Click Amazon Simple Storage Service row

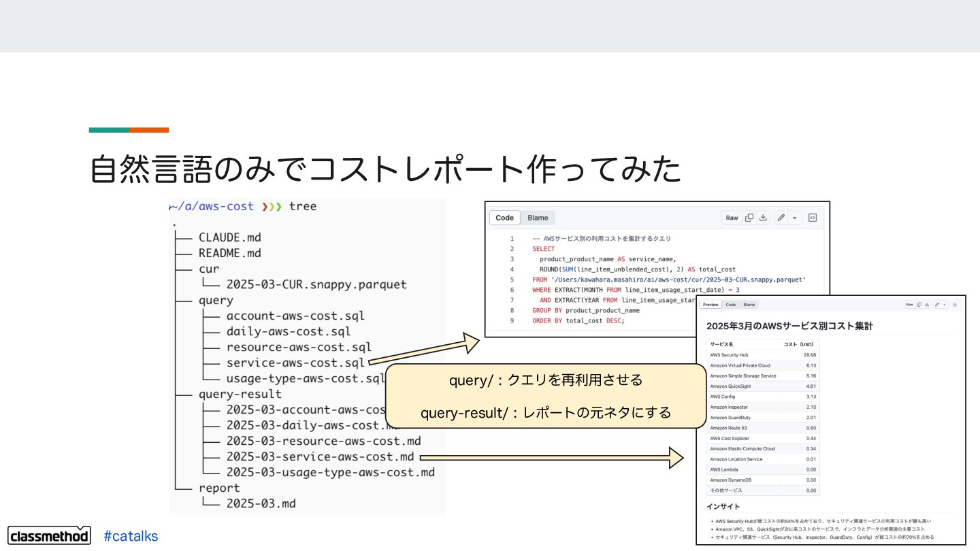pos(763,375)
